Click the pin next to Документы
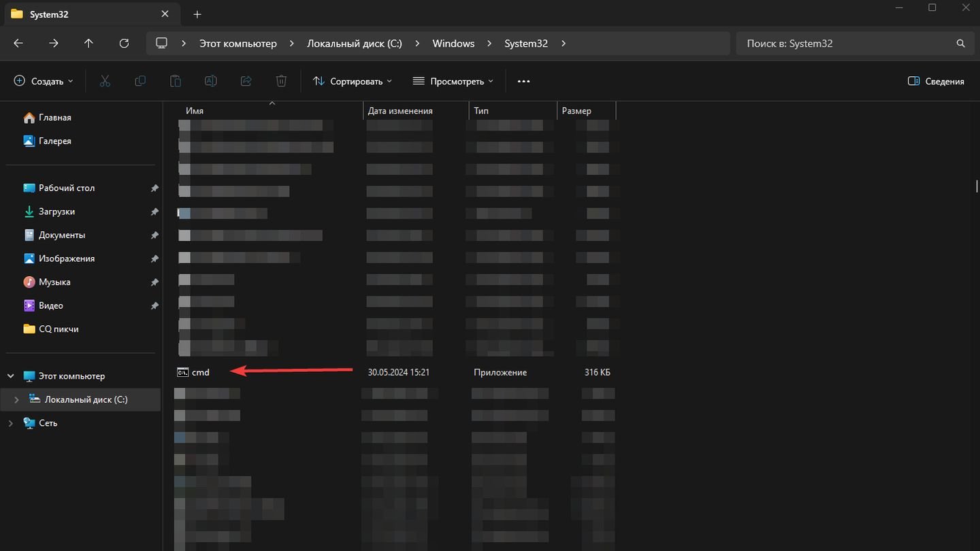This screenshot has height=551, width=980. tap(154, 235)
